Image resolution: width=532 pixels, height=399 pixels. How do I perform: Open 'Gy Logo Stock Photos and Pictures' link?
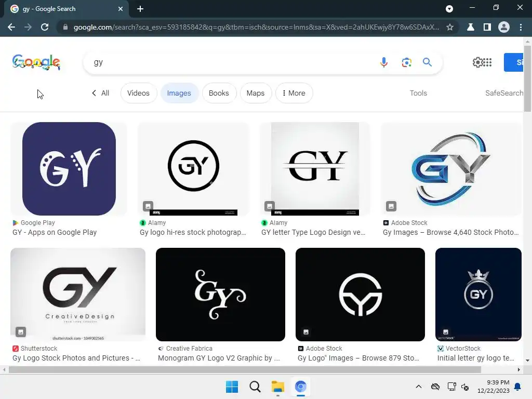click(76, 358)
